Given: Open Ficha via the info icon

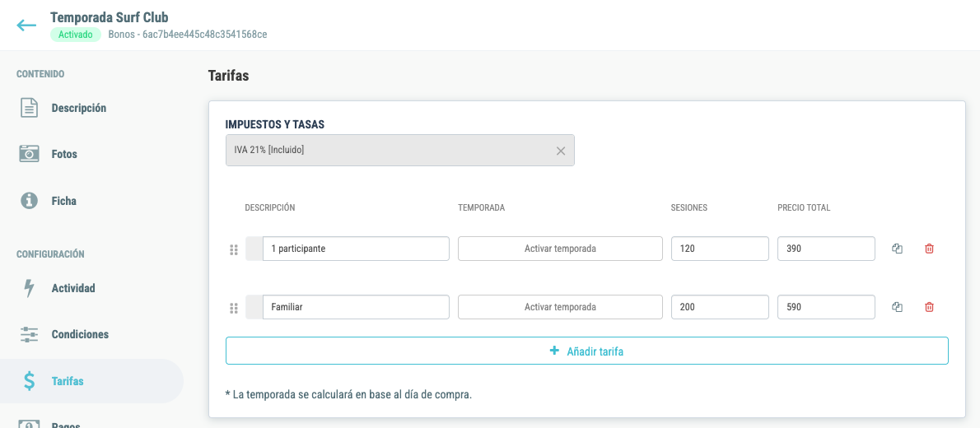Looking at the screenshot, I should pyautogui.click(x=29, y=201).
